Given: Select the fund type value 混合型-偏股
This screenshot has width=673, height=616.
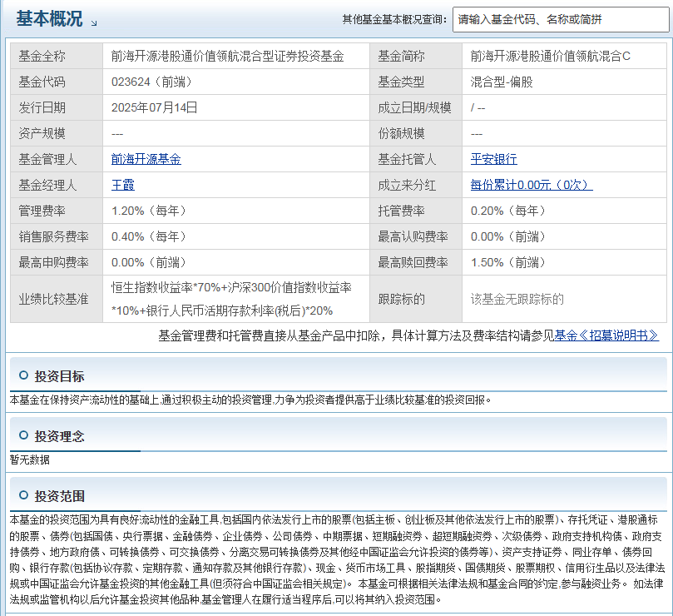Looking at the screenshot, I should (502, 82).
